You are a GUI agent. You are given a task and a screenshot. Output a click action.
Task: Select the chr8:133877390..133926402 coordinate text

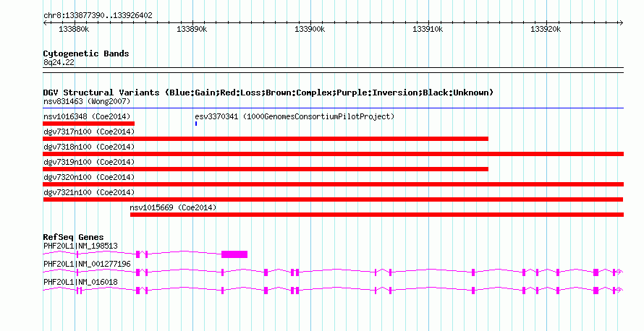point(98,16)
